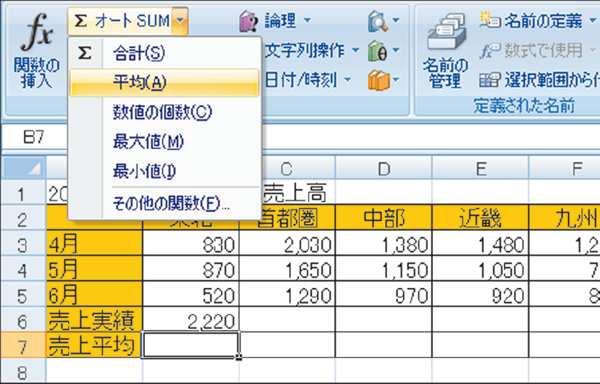Image resolution: width=600 pixels, height=384 pixels.
Task: Click the cell containing 870
Action: tap(191, 269)
